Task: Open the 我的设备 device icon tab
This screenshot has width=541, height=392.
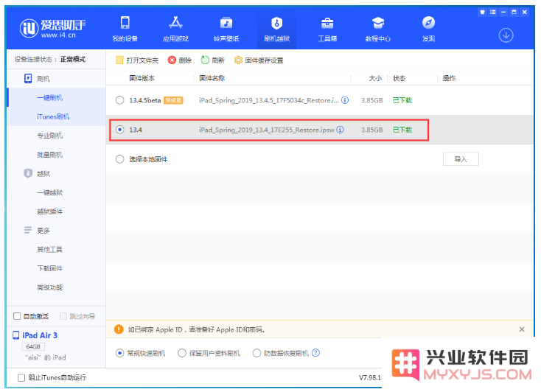Action: click(125, 29)
